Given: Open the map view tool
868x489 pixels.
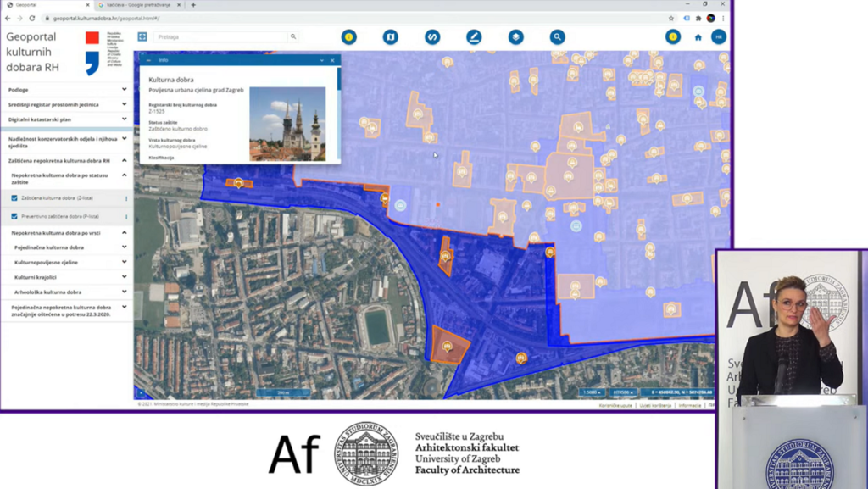Looking at the screenshot, I should (x=390, y=37).
